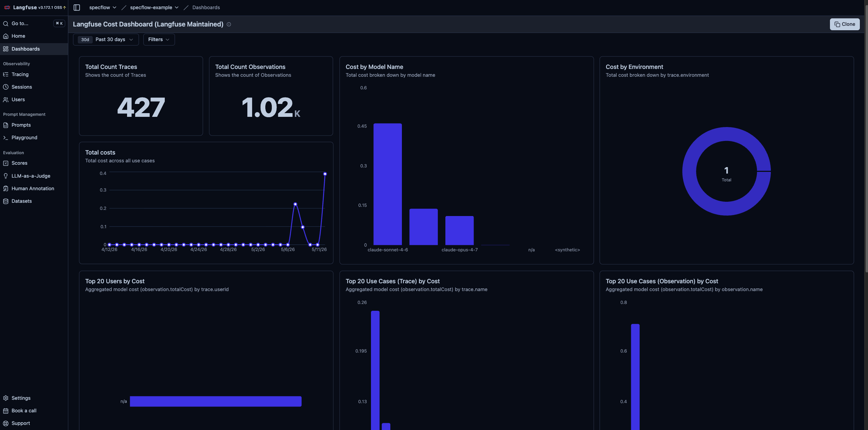Click the 427 traces count value
The height and width of the screenshot is (430, 868).
point(141,107)
